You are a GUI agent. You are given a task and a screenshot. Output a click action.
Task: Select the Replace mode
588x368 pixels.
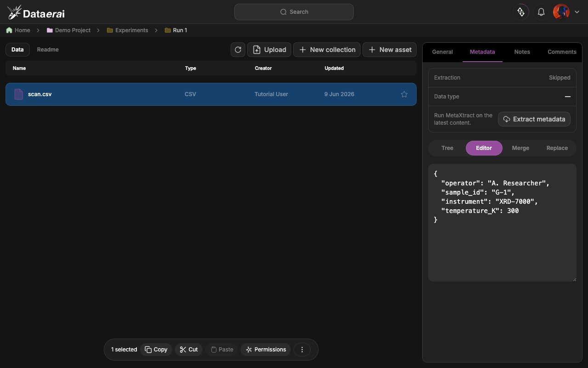tap(557, 148)
